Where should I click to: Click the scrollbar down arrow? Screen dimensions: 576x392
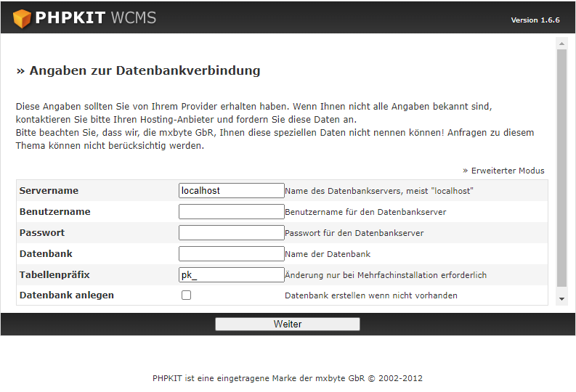561,298
